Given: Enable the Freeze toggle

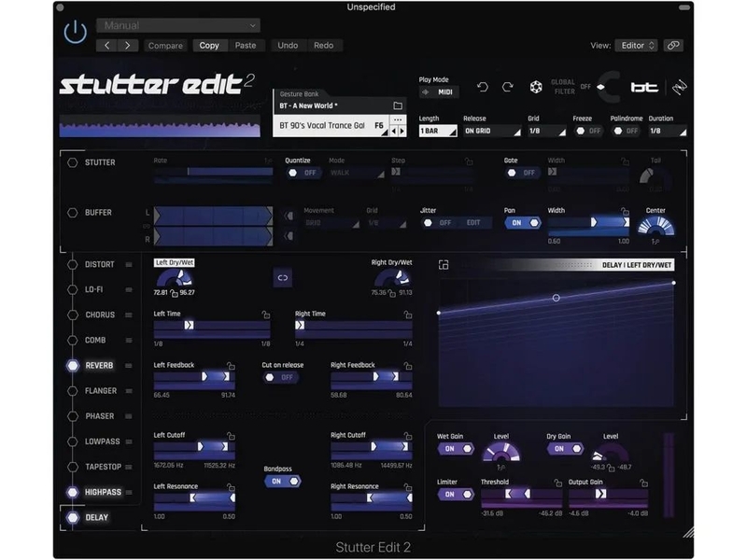Looking at the screenshot, I should pyautogui.click(x=588, y=131).
